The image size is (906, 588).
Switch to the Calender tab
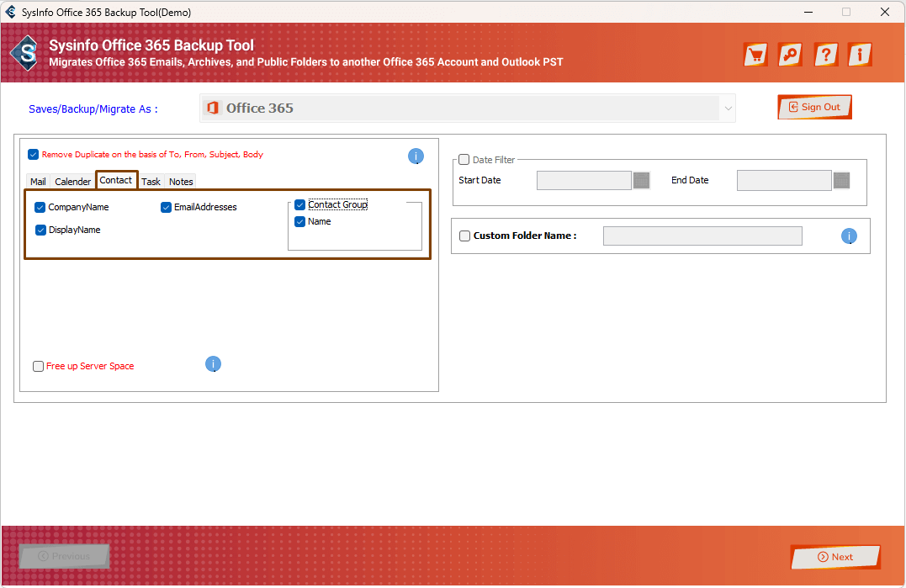pos(73,182)
